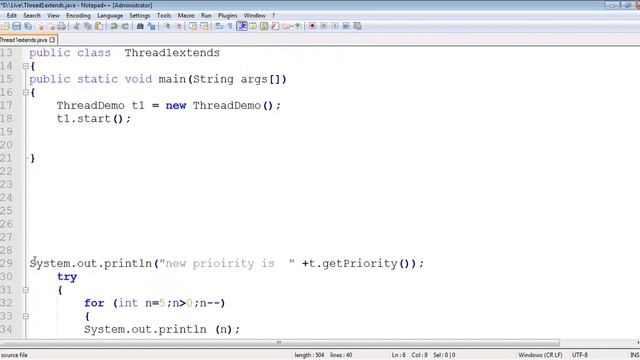
Task: Open the ? help menu
Action: (273, 16)
